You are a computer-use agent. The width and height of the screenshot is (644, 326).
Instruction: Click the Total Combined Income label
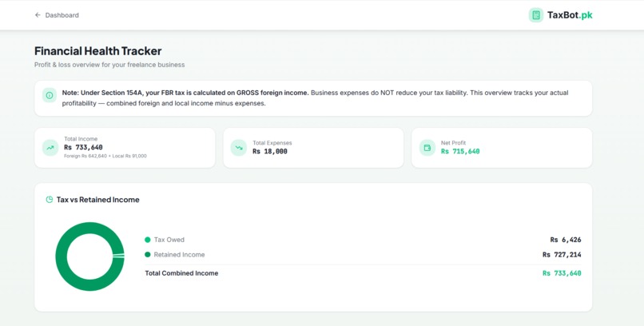pos(181,273)
